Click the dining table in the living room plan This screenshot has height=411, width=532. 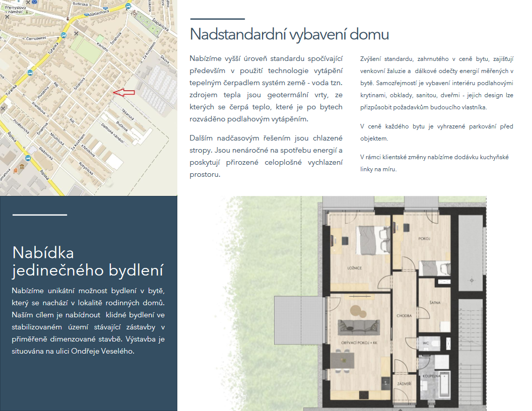pyautogui.click(x=343, y=361)
